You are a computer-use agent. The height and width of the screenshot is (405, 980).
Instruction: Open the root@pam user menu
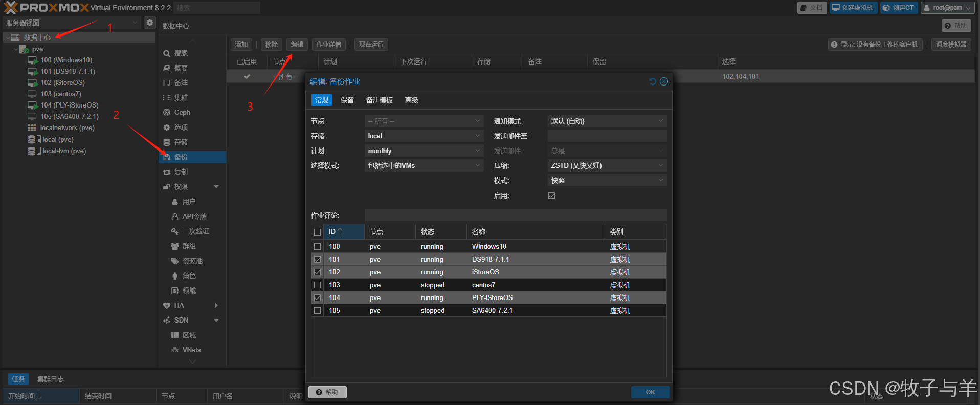pyautogui.click(x=947, y=8)
